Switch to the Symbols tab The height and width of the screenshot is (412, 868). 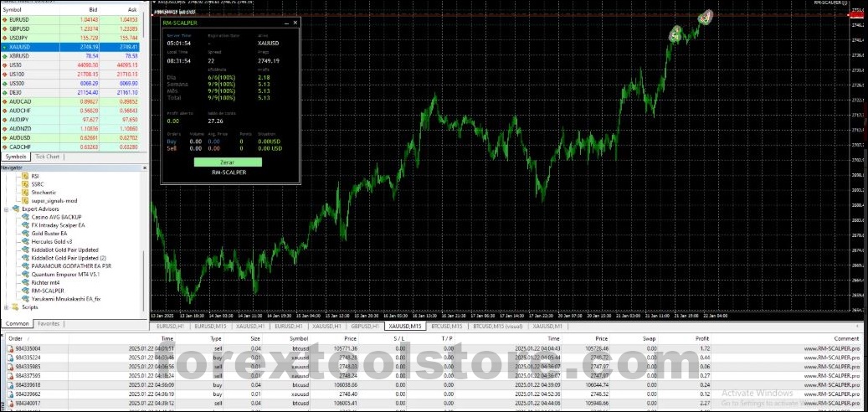point(16,157)
